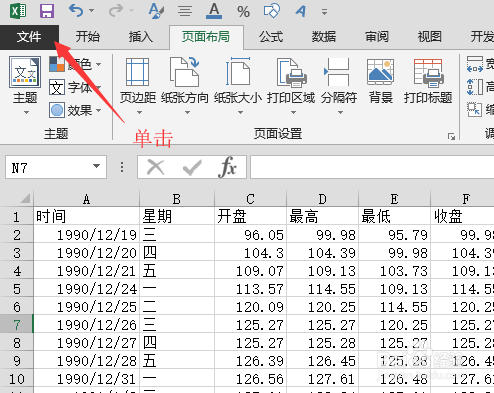Open the 页边距 margins menu

coord(138,86)
